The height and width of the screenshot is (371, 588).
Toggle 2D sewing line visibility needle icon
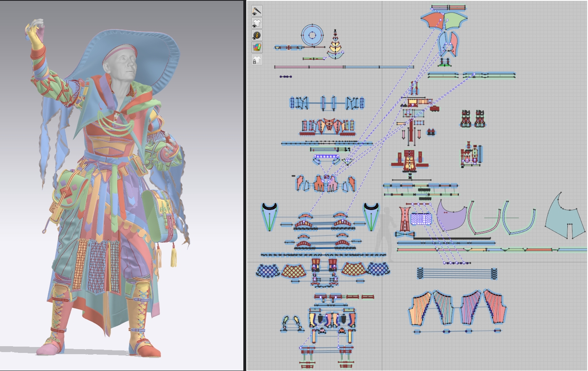(x=257, y=11)
